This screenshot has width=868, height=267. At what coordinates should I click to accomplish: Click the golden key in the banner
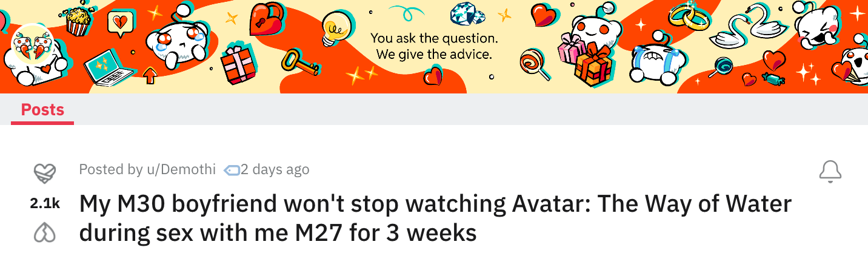300,63
